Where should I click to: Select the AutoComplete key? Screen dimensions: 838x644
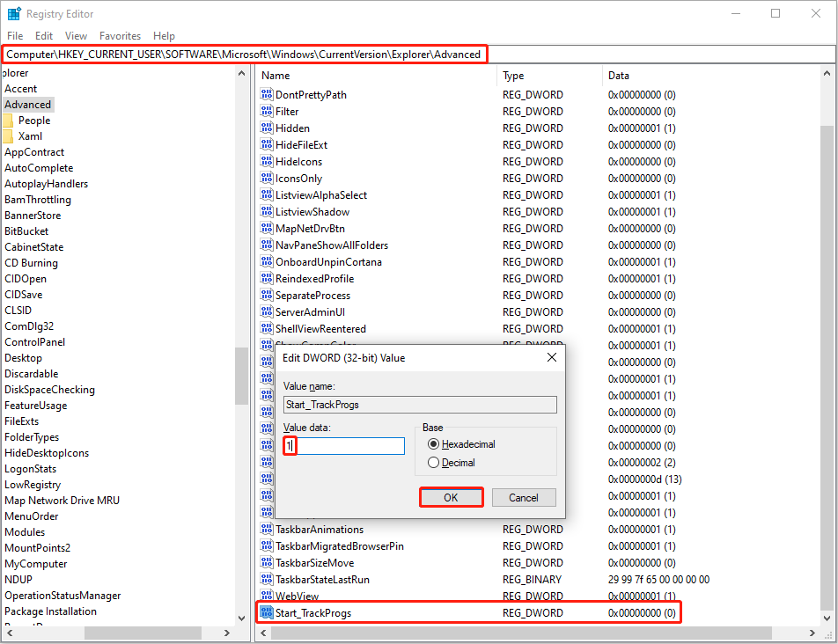(x=39, y=168)
